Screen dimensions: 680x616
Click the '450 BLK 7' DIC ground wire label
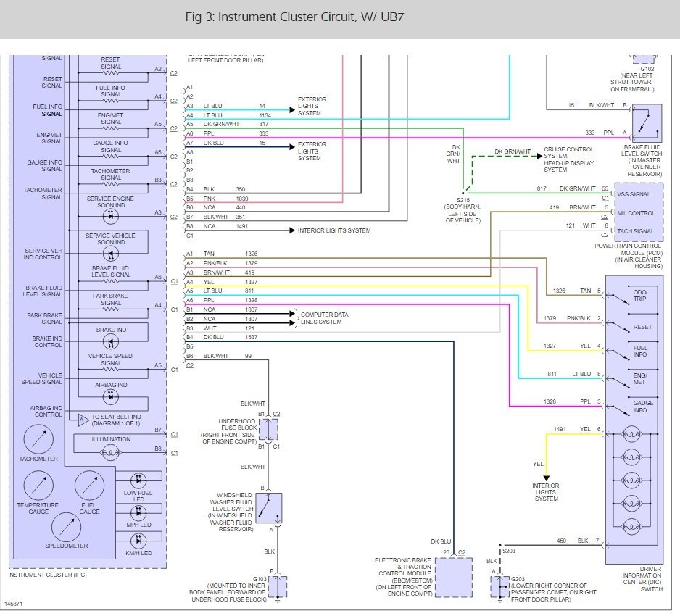(x=578, y=541)
